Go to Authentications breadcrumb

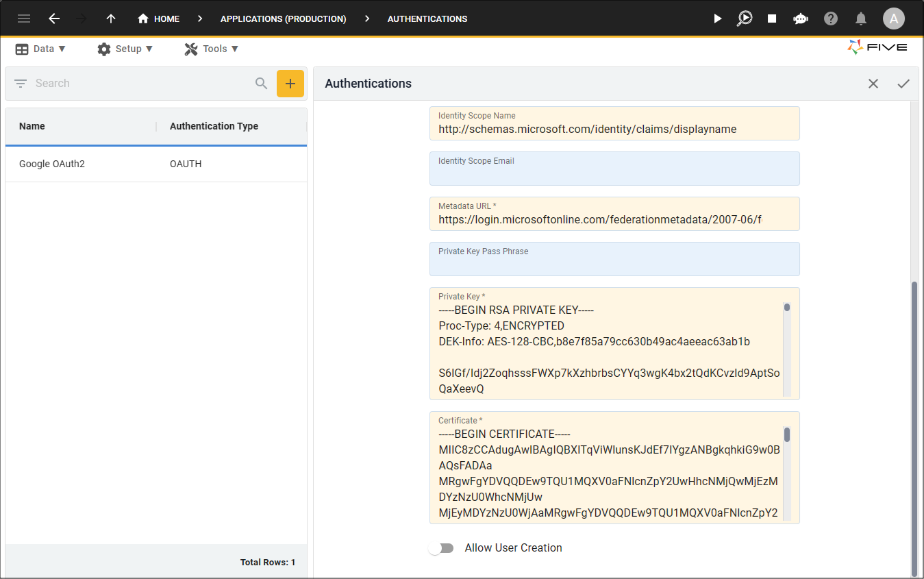click(x=427, y=19)
